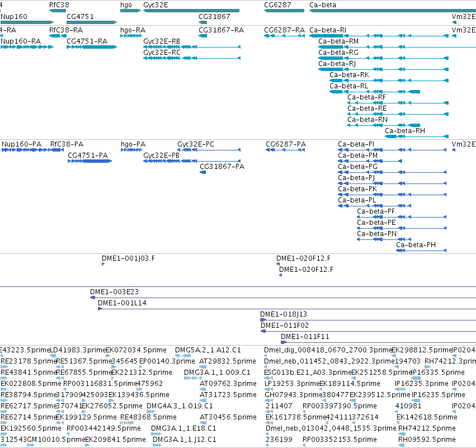
Task: Select EST label AT30456.5prime
Action: click(228, 417)
